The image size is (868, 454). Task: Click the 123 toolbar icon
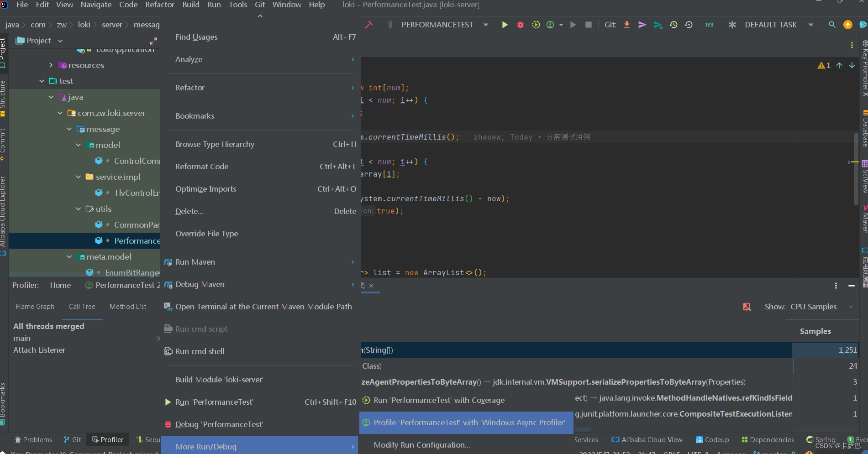click(x=709, y=25)
